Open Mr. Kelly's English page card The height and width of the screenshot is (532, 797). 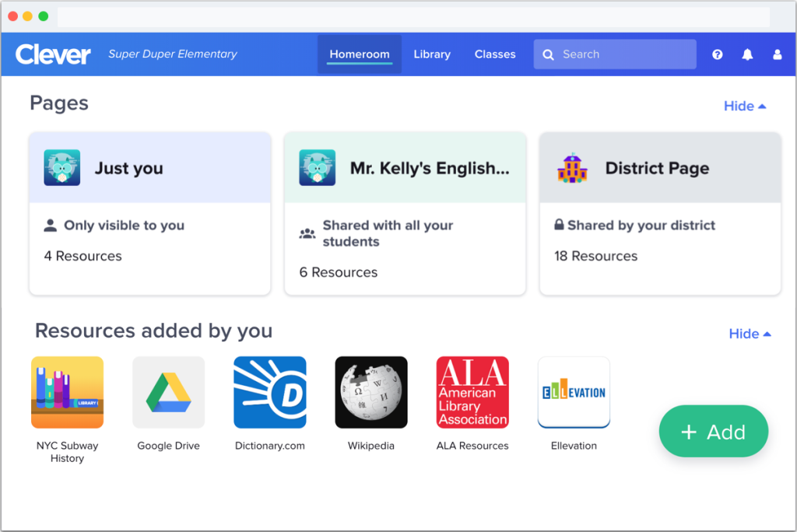[x=405, y=213]
